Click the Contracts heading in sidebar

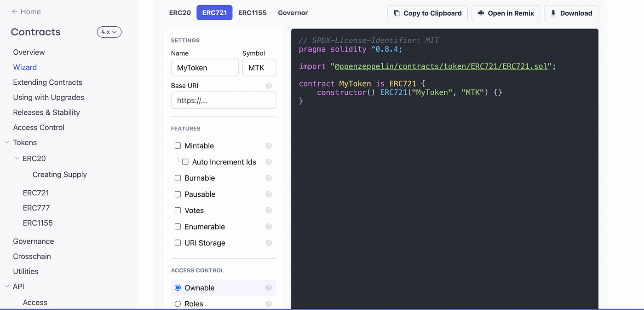[35, 32]
